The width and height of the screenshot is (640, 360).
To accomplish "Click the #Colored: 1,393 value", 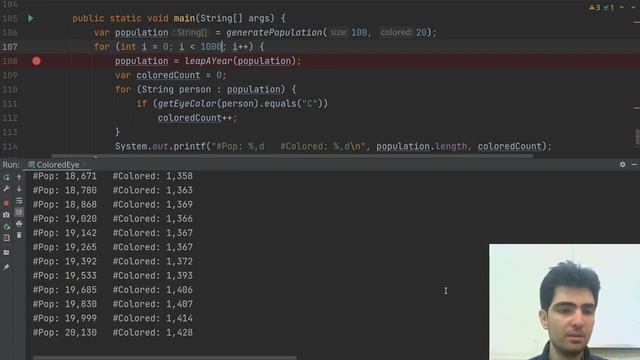I will coord(153,276).
